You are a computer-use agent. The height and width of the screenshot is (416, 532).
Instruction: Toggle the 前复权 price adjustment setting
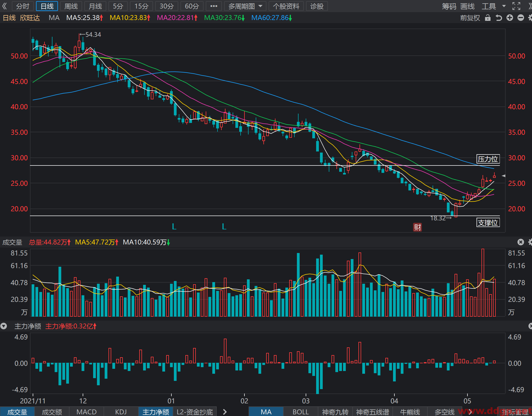[470, 18]
